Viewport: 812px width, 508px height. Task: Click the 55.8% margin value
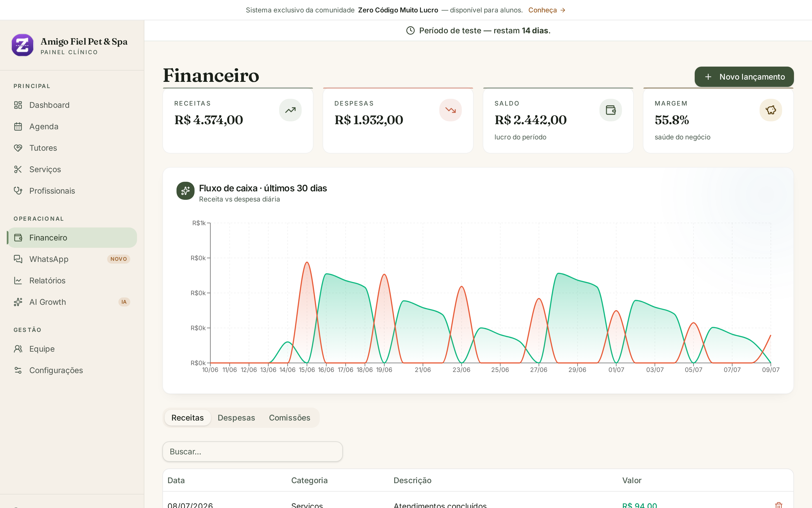672,120
